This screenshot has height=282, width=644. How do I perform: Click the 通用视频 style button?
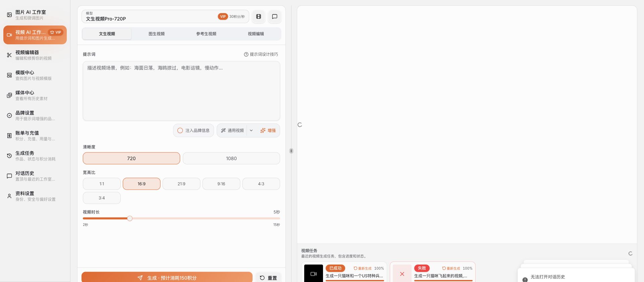click(232, 131)
